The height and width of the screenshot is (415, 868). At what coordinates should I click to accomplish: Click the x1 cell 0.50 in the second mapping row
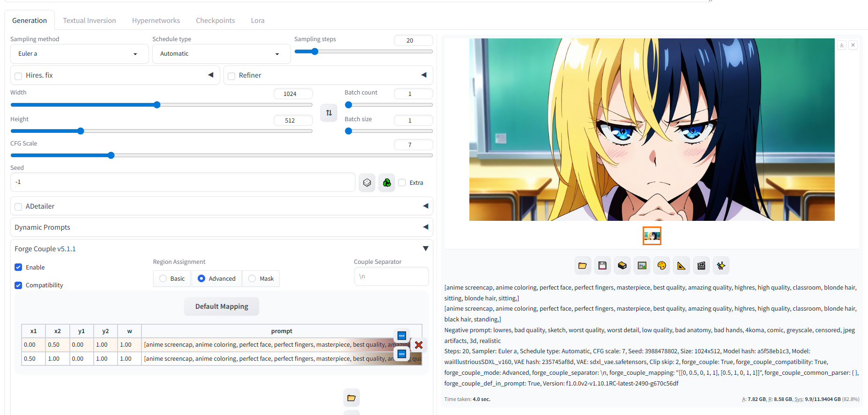pyautogui.click(x=33, y=359)
